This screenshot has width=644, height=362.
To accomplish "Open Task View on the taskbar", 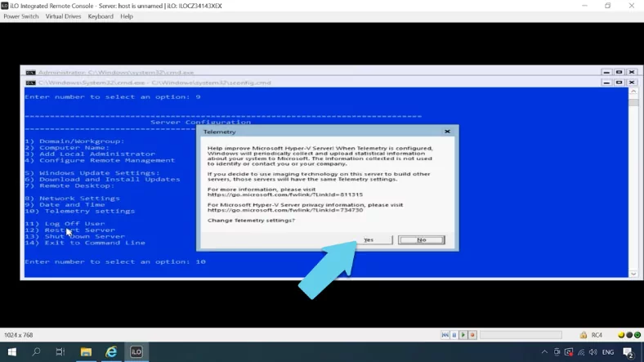I will pos(60,351).
